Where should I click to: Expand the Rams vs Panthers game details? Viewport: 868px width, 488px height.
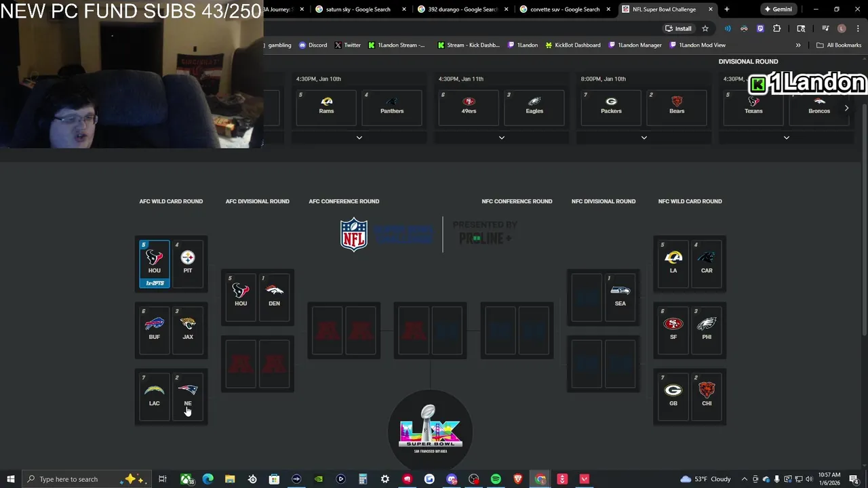tap(359, 138)
